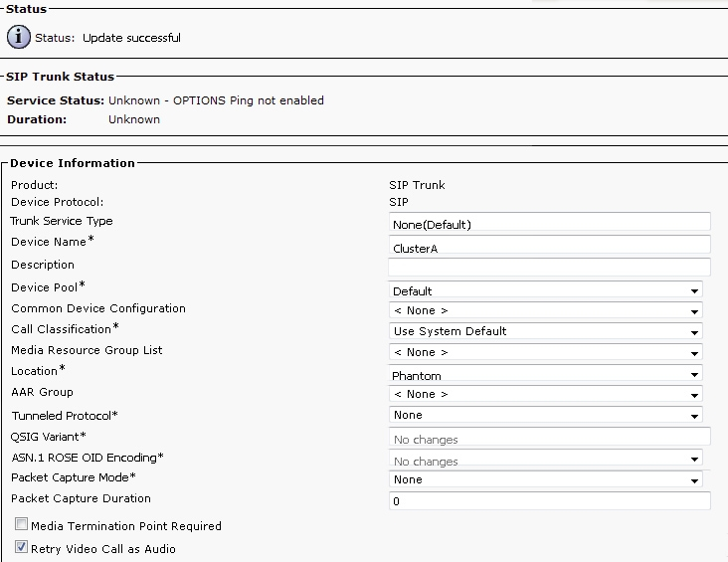Click the Status information icon
This screenshot has height=562, width=728.
pyautogui.click(x=19, y=38)
